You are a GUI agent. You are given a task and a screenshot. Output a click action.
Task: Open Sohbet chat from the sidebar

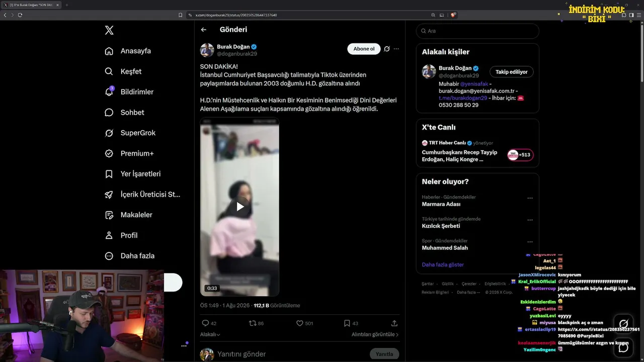pos(124,112)
